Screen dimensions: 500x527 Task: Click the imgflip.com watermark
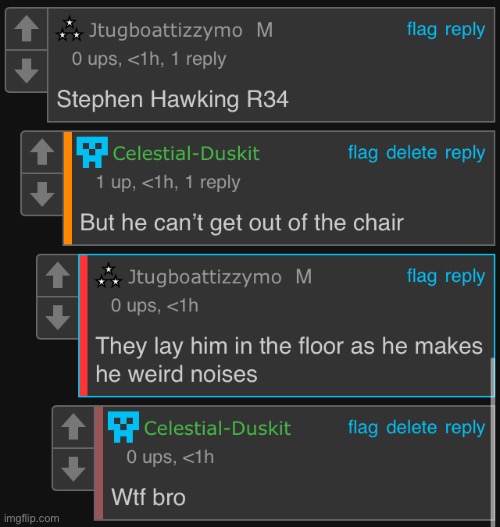click(32, 518)
